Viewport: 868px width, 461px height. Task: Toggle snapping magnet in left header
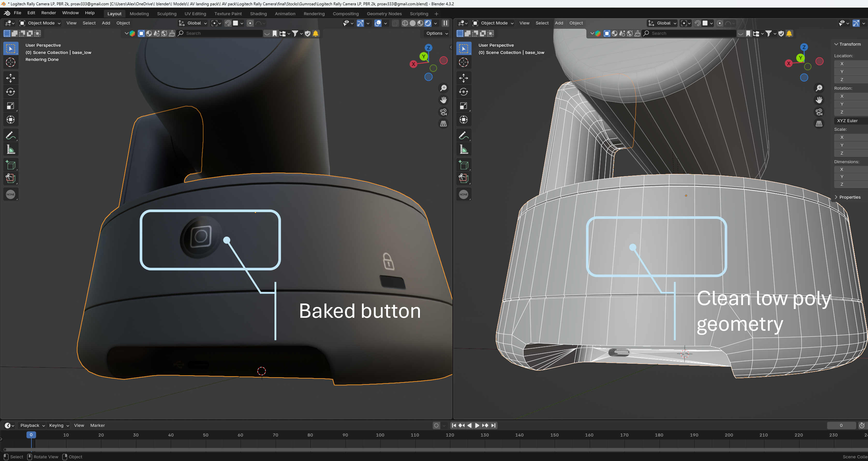[x=228, y=23]
